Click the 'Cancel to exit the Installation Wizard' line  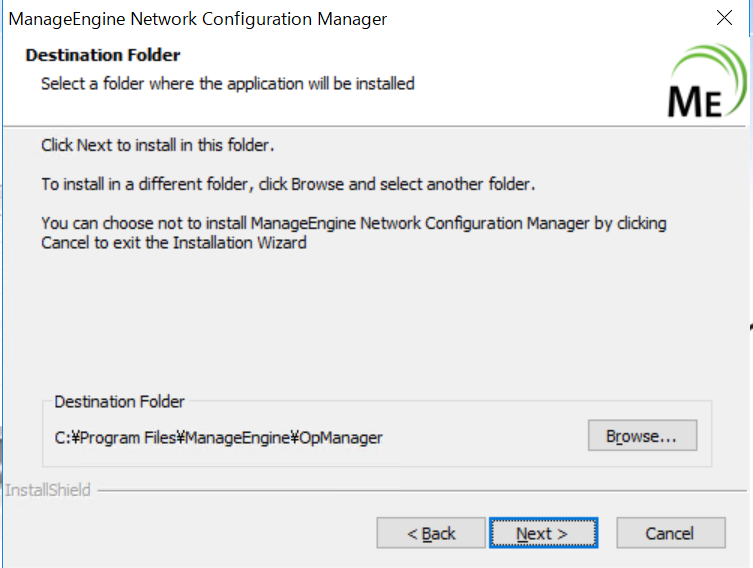173,242
